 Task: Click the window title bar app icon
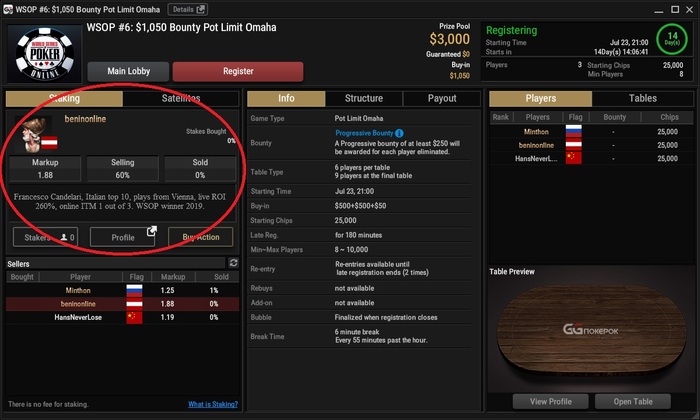tap(8, 9)
